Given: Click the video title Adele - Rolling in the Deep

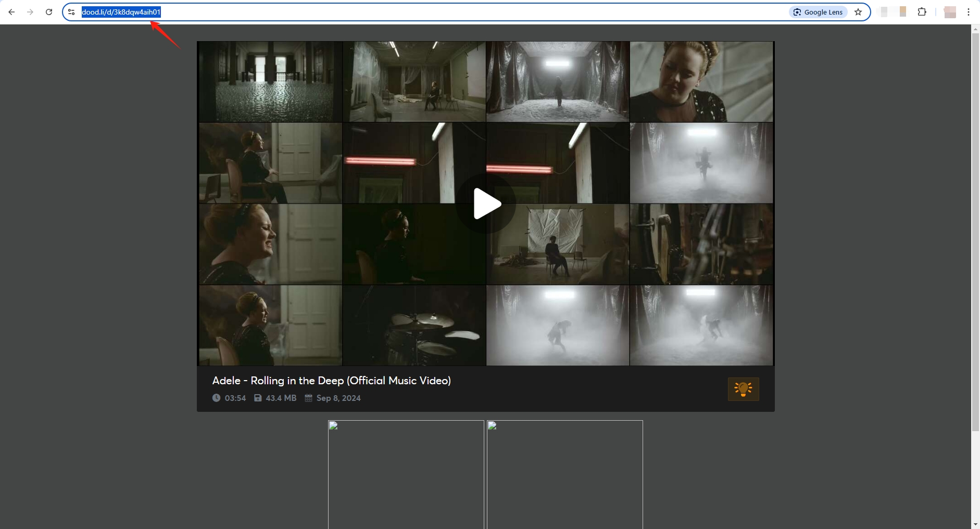Looking at the screenshot, I should [x=332, y=381].
